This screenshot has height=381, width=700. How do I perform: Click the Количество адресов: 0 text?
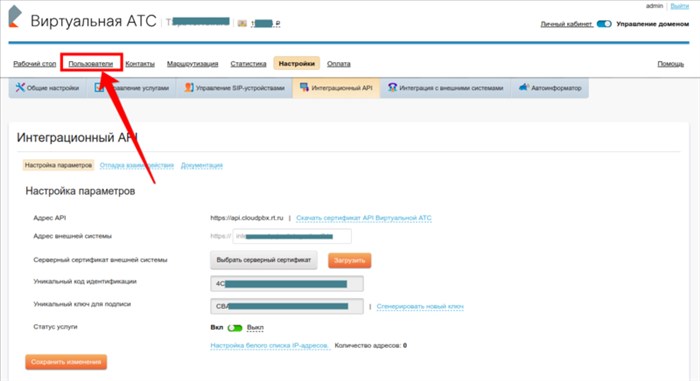[x=371, y=345]
